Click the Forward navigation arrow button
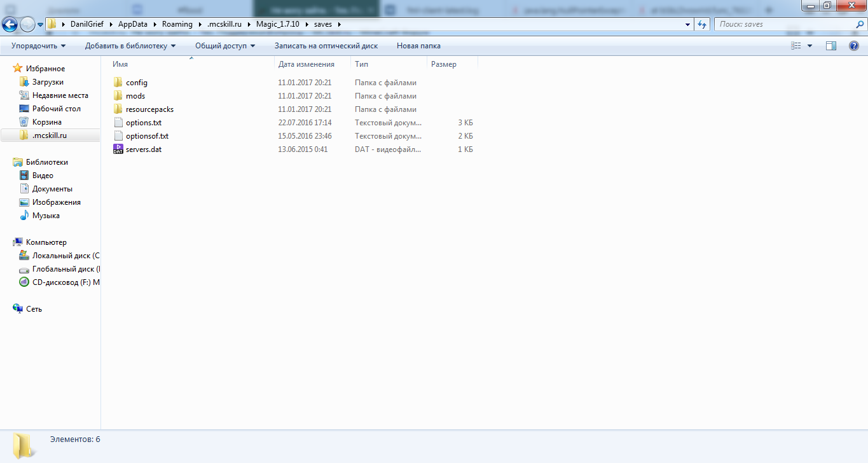Screen dimensions: 868x463 27,25
